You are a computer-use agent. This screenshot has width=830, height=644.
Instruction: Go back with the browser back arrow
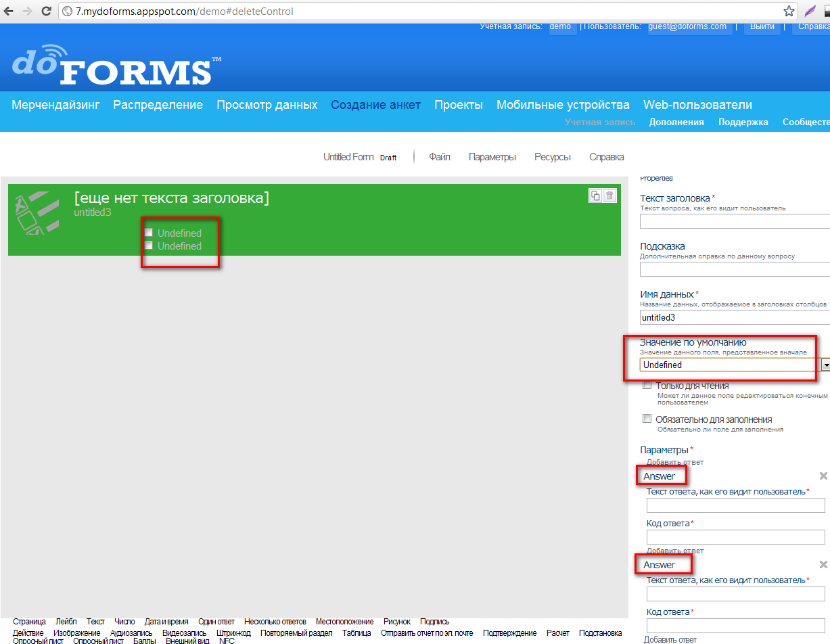[x=9, y=11]
